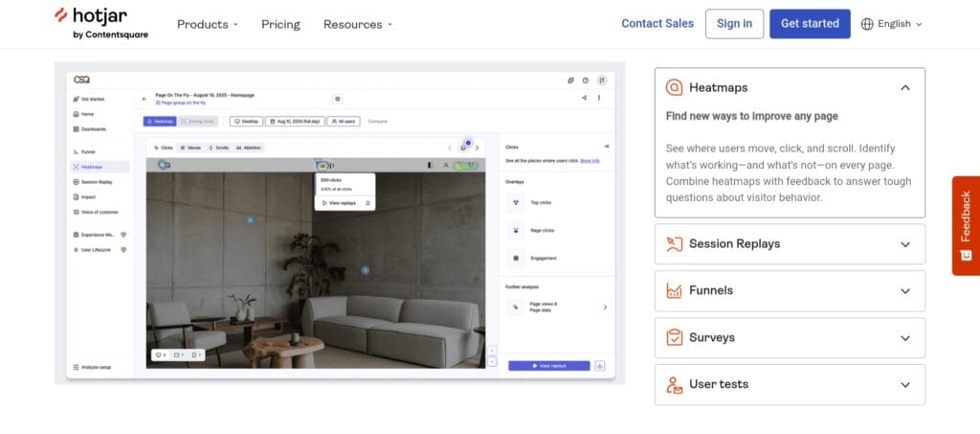Click the blue View replays button
This screenshot has height=434, width=980.
(x=549, y=366)
